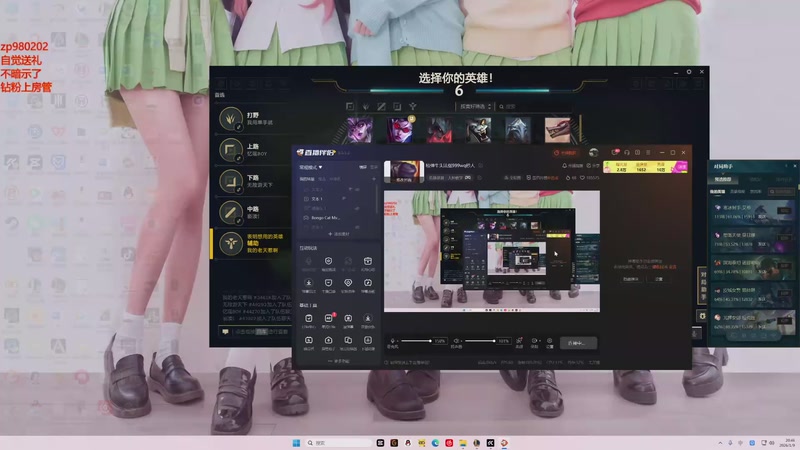800x450 pixels.
Task: Click the red button in streaming app title bar
Action: [x=565, y=153]
